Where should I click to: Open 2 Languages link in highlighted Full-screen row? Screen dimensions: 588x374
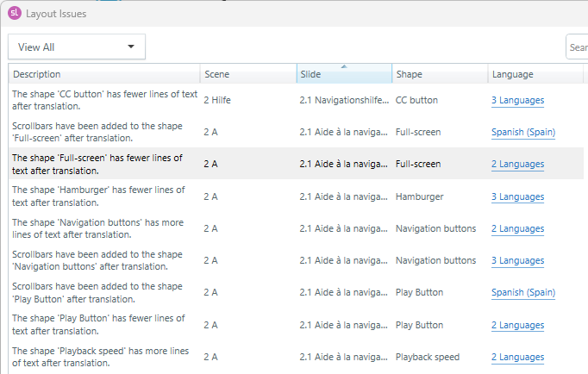pos(517,164)
